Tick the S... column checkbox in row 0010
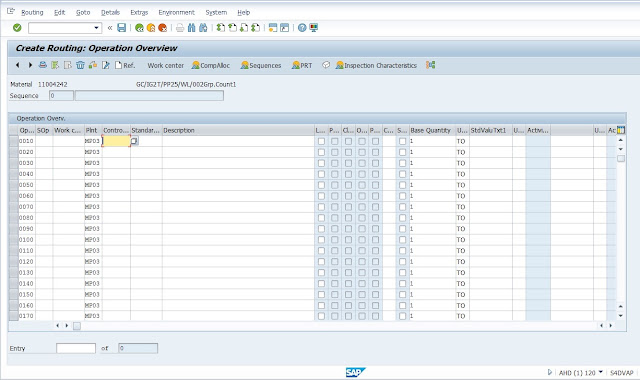The image size is (640, 380). [x=402, y=141]
